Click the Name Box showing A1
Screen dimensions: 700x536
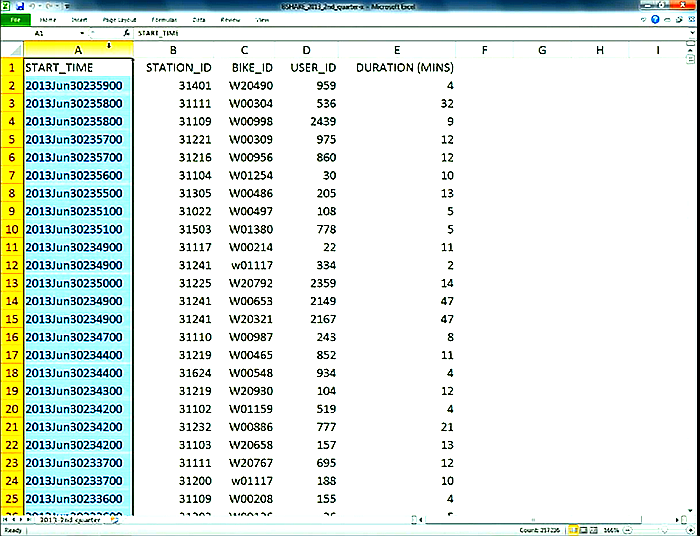click(x=39, y=33)
